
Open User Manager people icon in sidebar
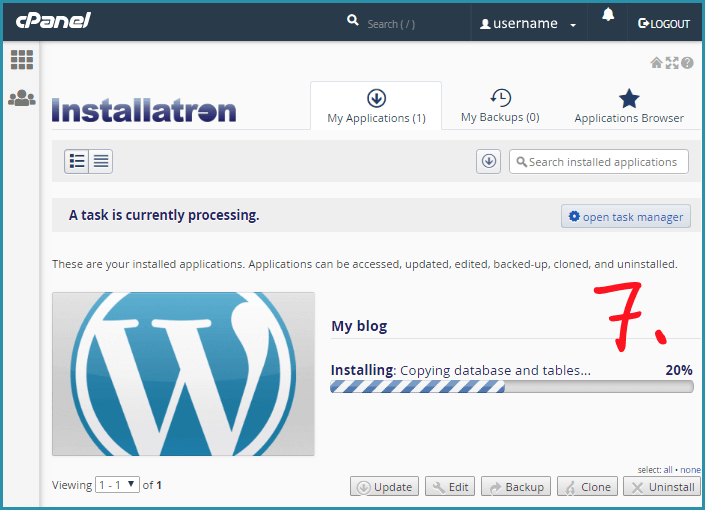tap(22, 98)
